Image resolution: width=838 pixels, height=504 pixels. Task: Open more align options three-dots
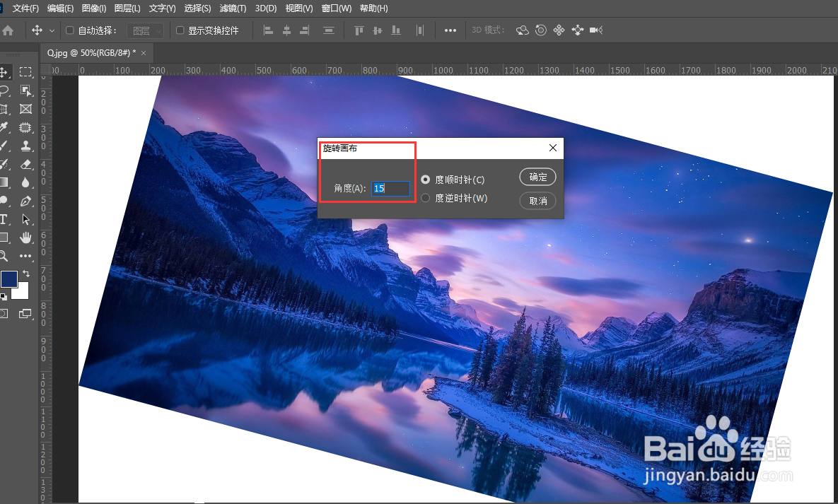[450, 30]
